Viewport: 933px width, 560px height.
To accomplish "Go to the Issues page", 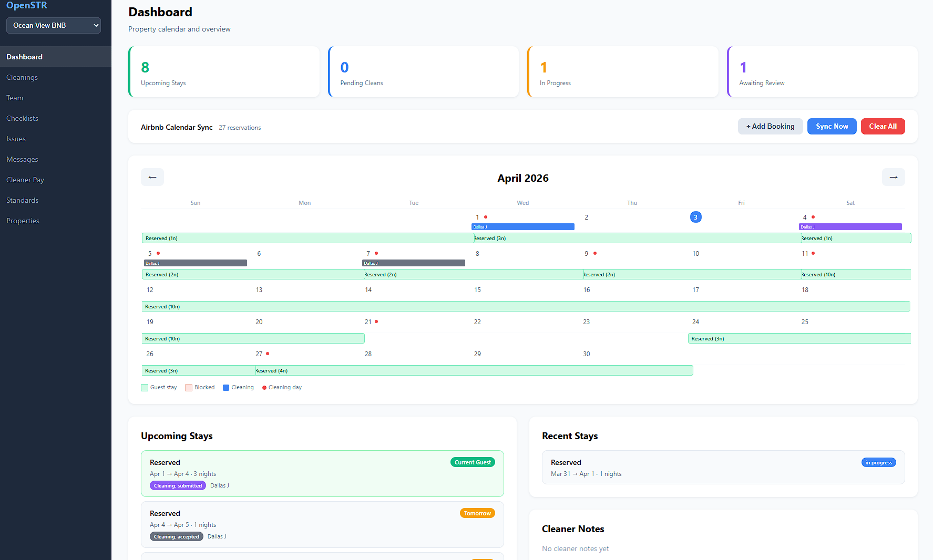I will pos(56,139).
